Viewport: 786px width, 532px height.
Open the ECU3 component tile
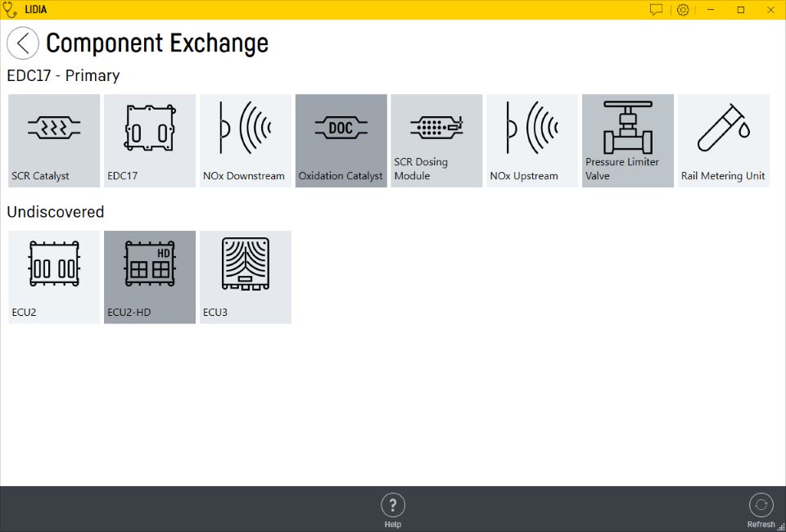point(245,277)
